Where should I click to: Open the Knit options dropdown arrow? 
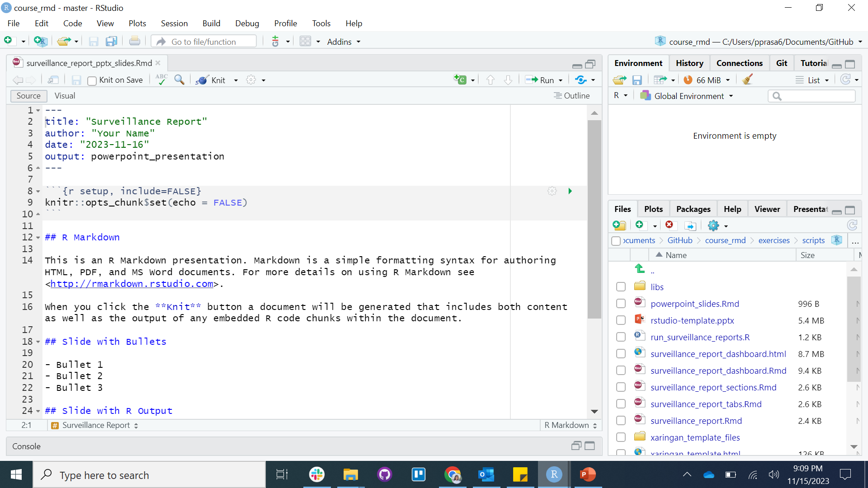pos(236,80)
